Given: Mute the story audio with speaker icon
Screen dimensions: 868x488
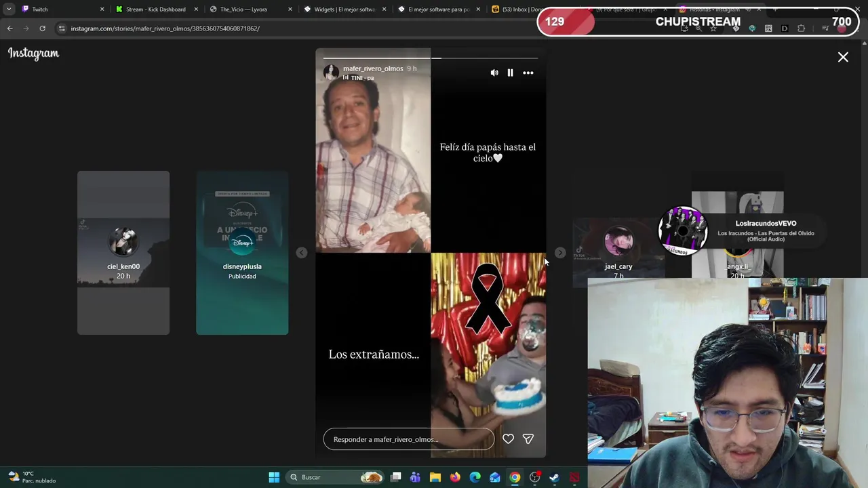Looking at the screenshot, I should pos(494,73).
